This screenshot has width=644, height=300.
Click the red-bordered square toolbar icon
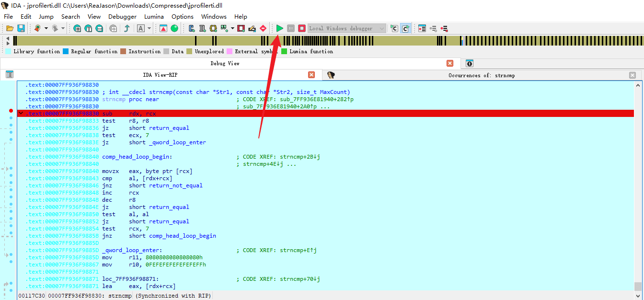(x=241, y=28)
